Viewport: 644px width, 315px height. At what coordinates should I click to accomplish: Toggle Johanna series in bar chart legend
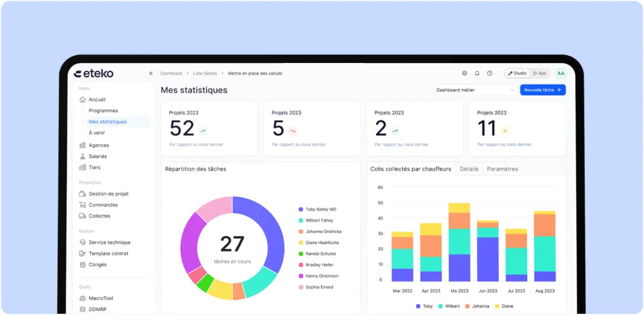point(477,306)
